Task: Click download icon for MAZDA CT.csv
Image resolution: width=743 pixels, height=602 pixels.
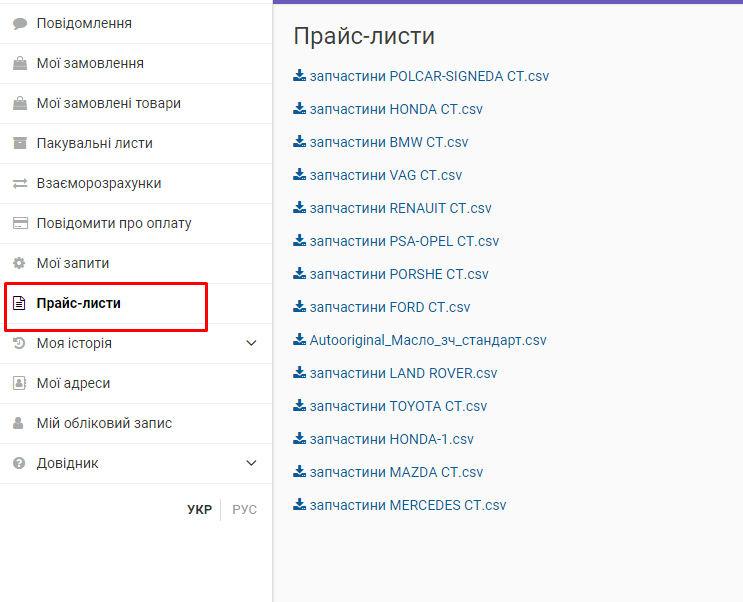Action: pyautogui.click(x=299, y=472)
